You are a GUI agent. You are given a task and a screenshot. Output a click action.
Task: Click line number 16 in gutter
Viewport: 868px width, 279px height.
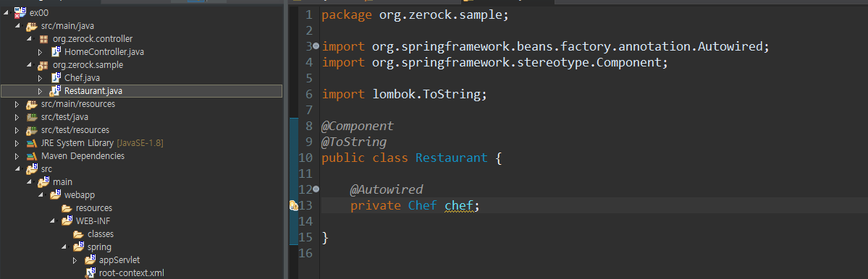pyautogui.click(x=306, y=254)
